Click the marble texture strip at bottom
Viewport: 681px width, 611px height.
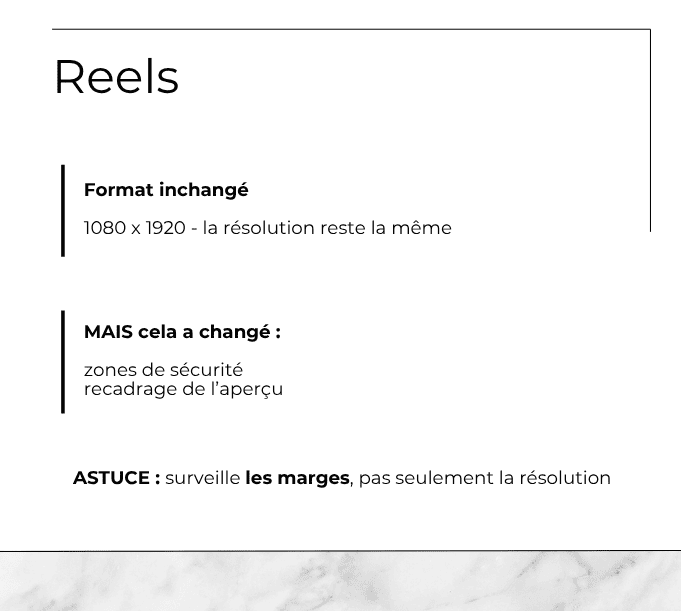click(340, 582)
